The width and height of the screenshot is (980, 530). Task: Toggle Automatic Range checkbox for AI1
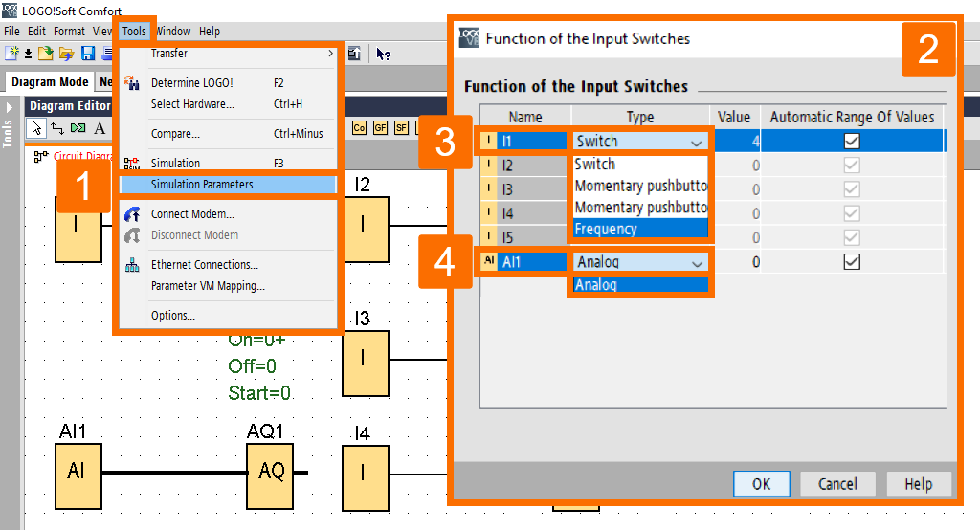click(851, 261)
